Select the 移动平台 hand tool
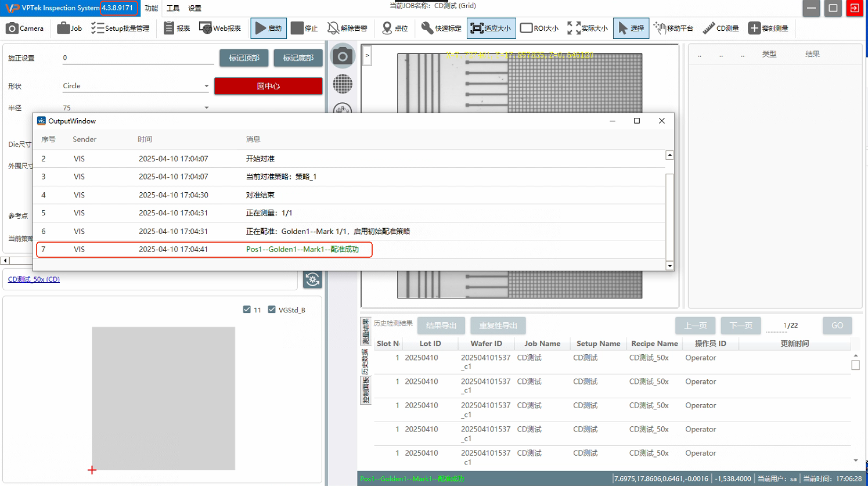 point(660,28)
